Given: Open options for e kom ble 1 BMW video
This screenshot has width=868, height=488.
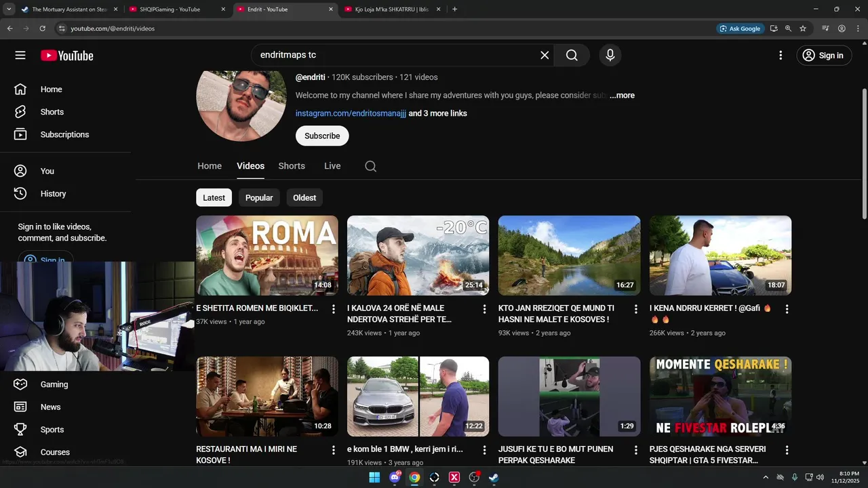Looking at the screenshot, I should [x=484, y=450].
